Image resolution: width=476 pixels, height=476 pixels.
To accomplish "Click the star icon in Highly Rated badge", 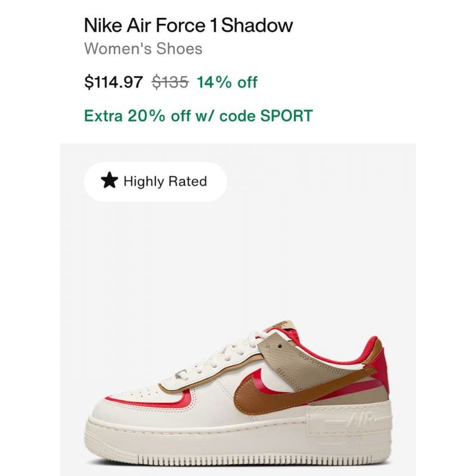I will click(x=109, y=180).
